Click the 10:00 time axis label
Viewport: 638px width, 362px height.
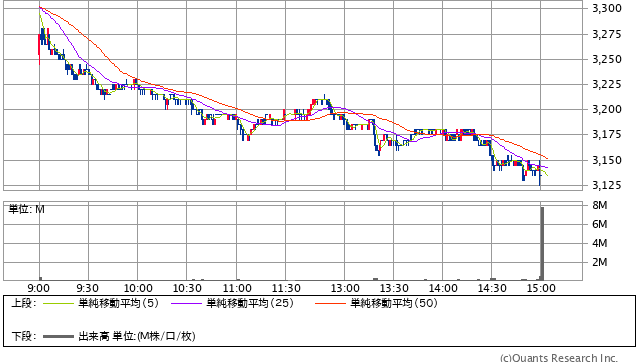(138, 288)
